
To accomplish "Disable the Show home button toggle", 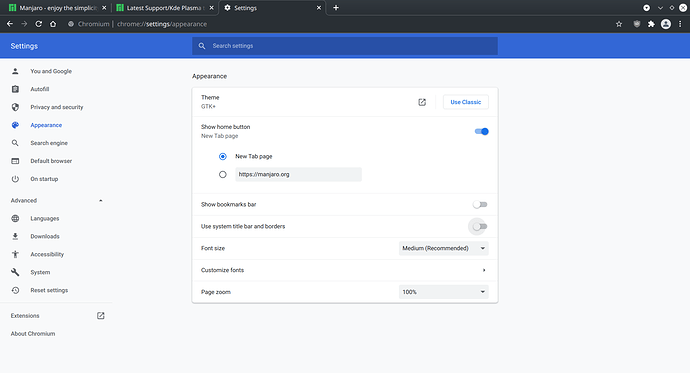I will pos(481,132).
